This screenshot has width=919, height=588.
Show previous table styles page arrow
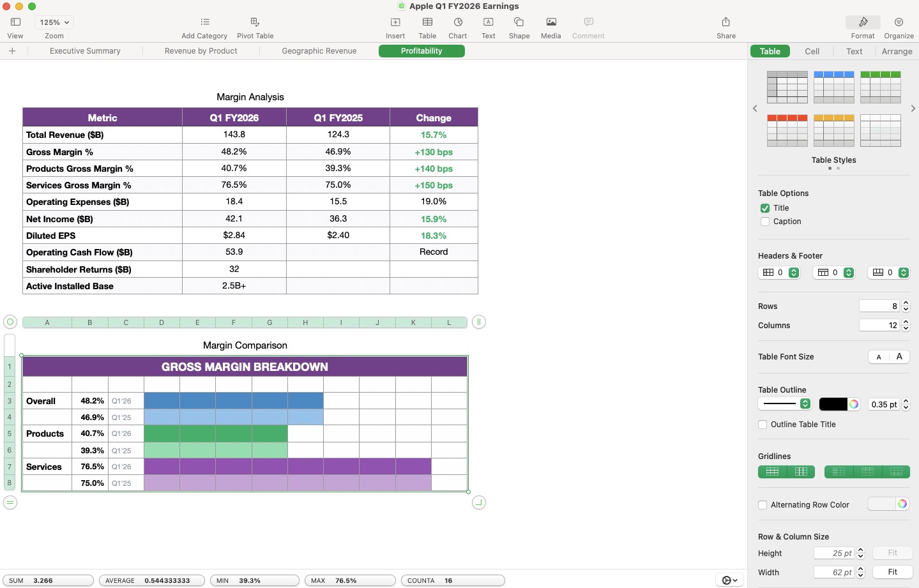click(x=755, y=109)
